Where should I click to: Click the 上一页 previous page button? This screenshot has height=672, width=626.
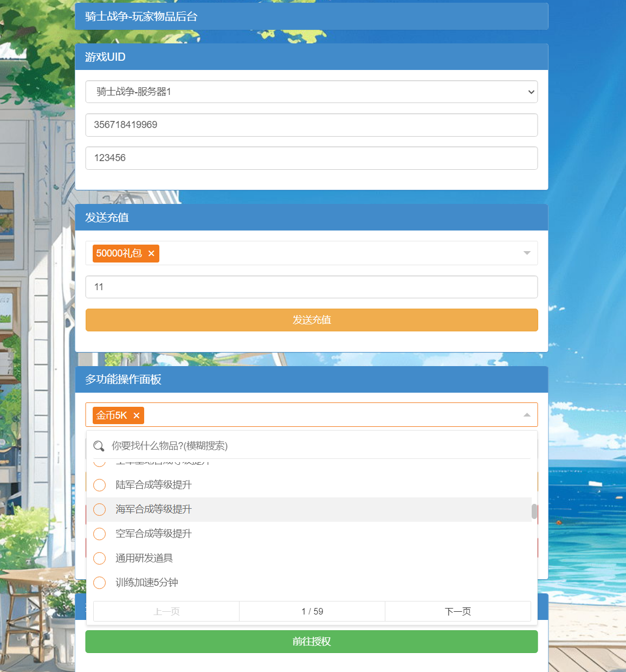[x=166, y=611]
